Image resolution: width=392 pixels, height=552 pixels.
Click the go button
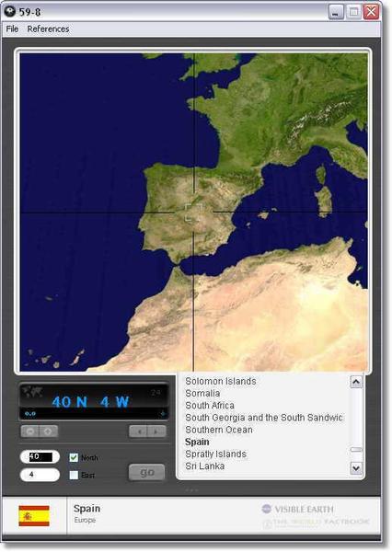pos(146,472)
